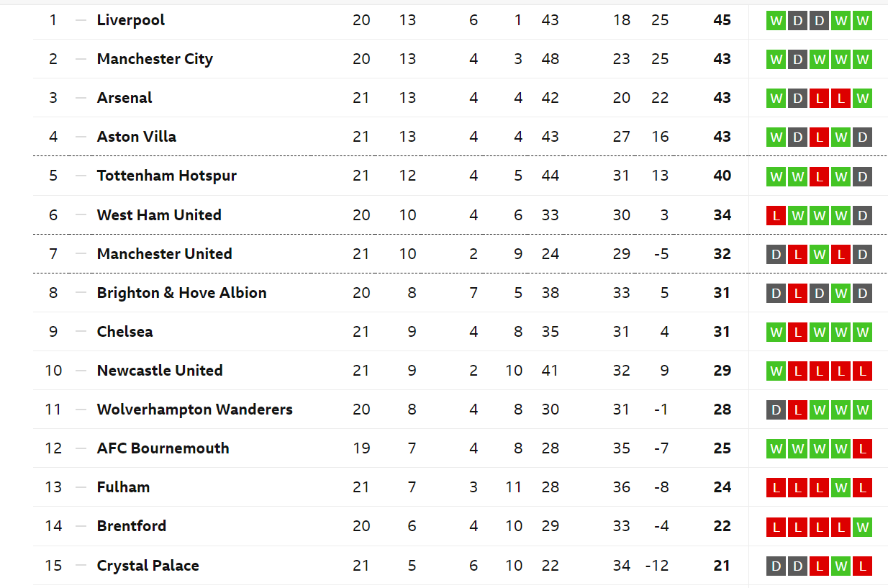Image resolution: width=888 pixels, height=588 pixels.
Task: Click Chelsea's red L form badge
Action: (797, 333)
